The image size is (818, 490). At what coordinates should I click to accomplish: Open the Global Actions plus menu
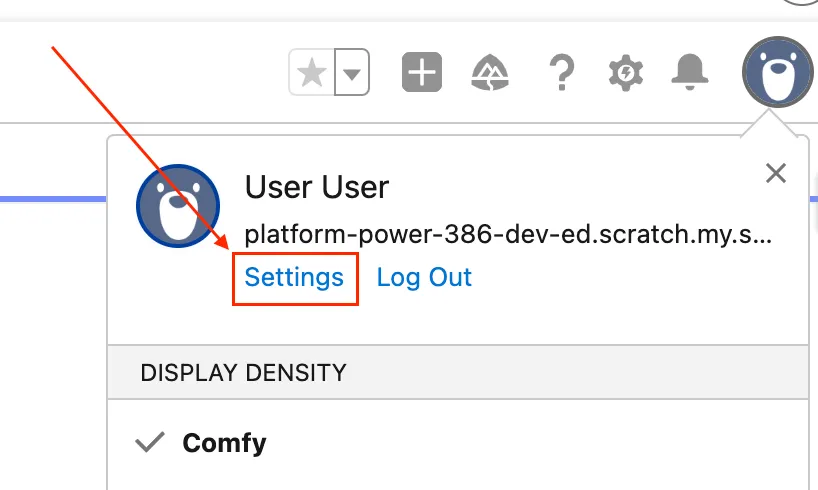coord(422,73)
